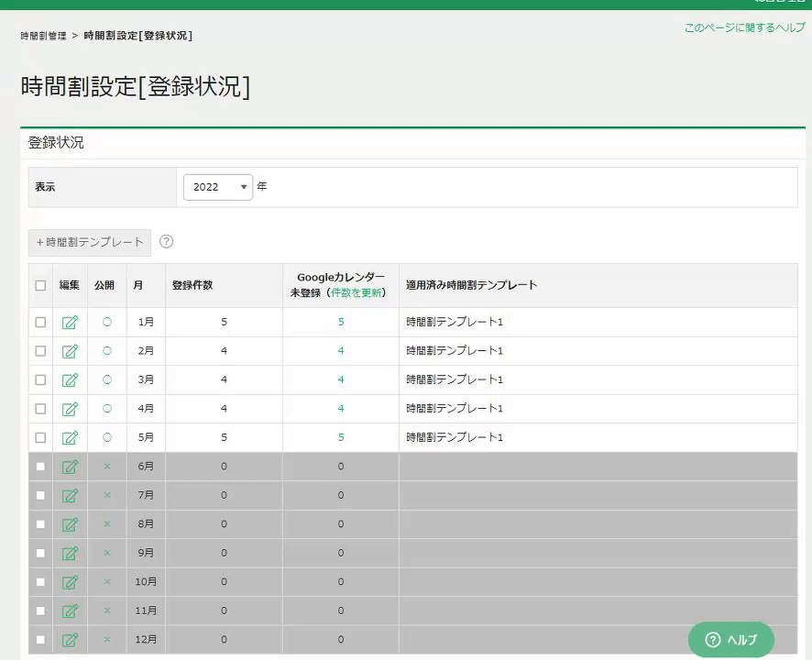Click the +時間割テンプレート button

coord(90,242)
